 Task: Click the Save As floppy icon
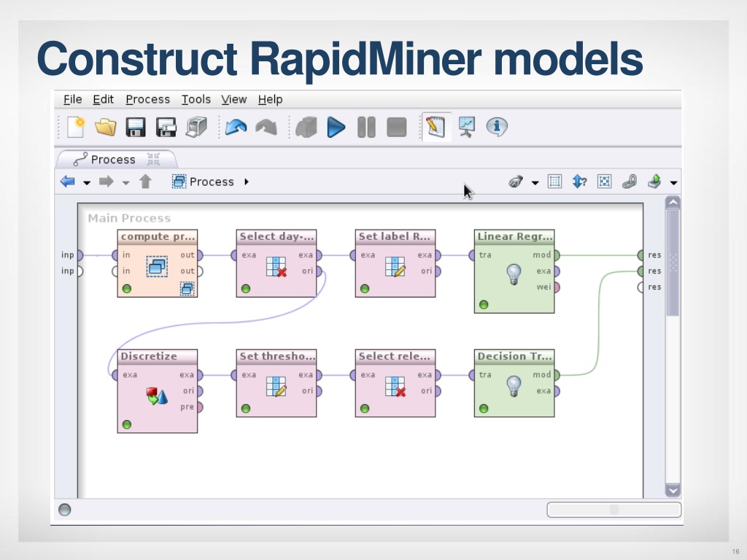point(166,127)
